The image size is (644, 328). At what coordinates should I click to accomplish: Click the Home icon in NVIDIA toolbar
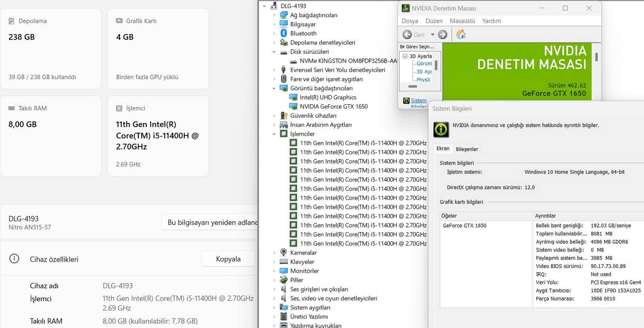pos(461,34)
